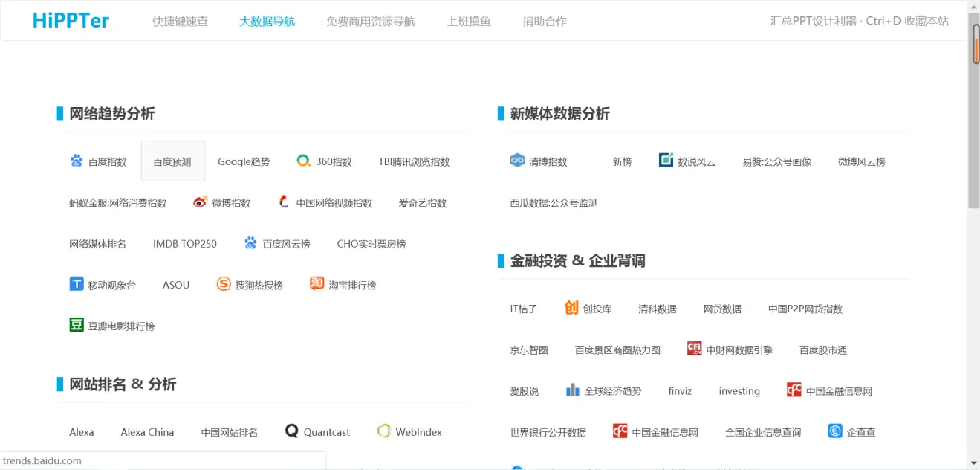The image size is (980, 470).
Task: Open the 百度预测 link
Action: pyautogui.click(x=172, y=161)
